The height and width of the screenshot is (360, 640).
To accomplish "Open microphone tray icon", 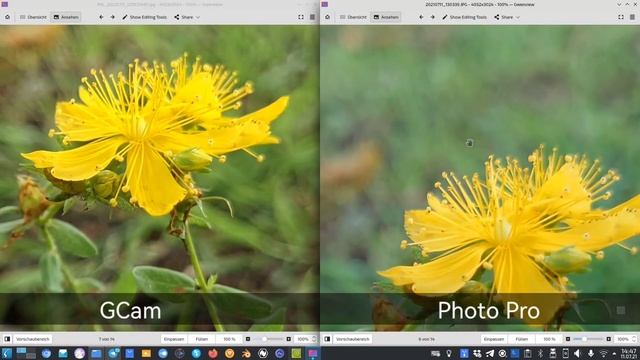I will [591, 353].
